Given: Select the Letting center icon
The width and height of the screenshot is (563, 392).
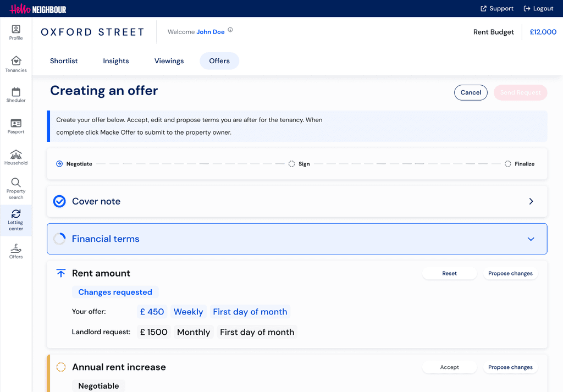Looking at the screenshot, I should pyautogui.click(x=16, y=214).
